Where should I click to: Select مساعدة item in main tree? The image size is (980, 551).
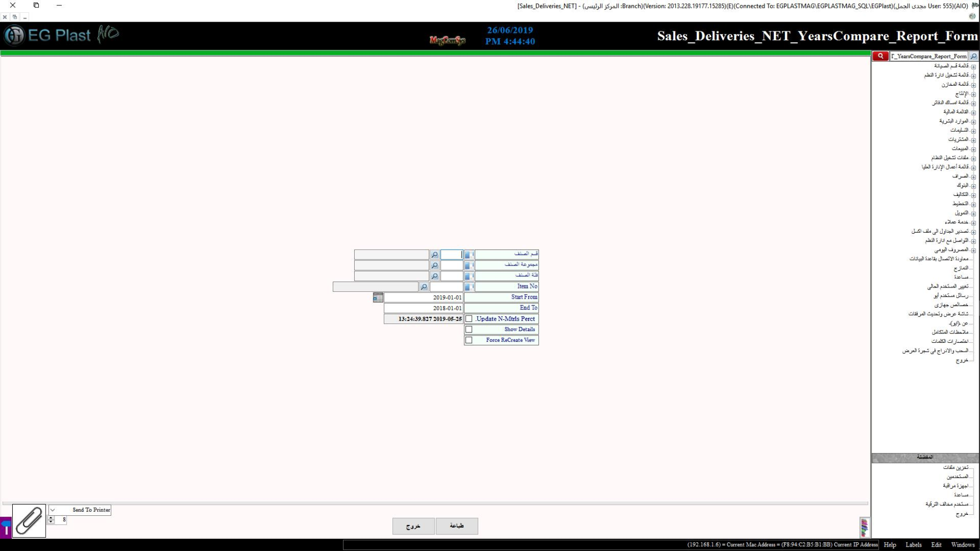961,277
